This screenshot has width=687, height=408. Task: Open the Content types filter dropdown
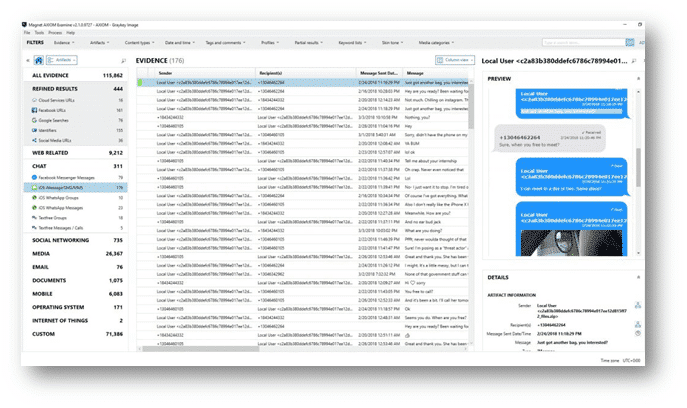(140, 43)
